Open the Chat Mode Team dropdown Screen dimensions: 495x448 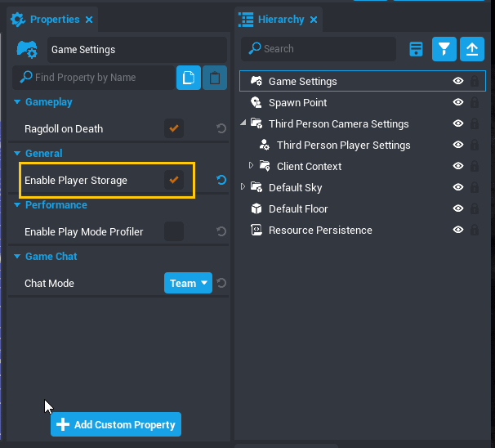(188, 283)
